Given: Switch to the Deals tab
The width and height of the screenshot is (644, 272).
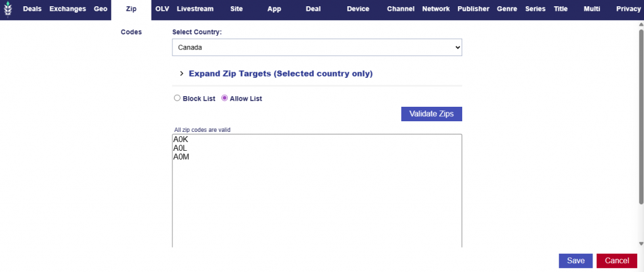Looking at the screenshot, I should (32, 9).
